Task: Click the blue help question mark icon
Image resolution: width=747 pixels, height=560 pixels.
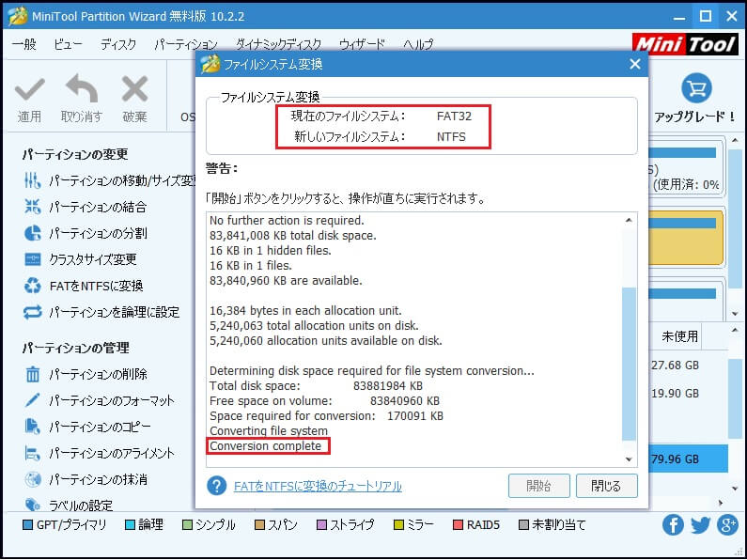Action: 216,486
